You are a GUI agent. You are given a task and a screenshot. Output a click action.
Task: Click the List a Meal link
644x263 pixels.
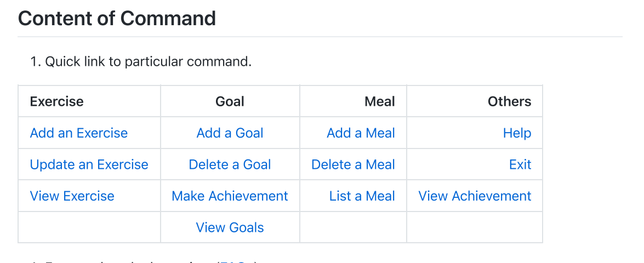(362, 196)
